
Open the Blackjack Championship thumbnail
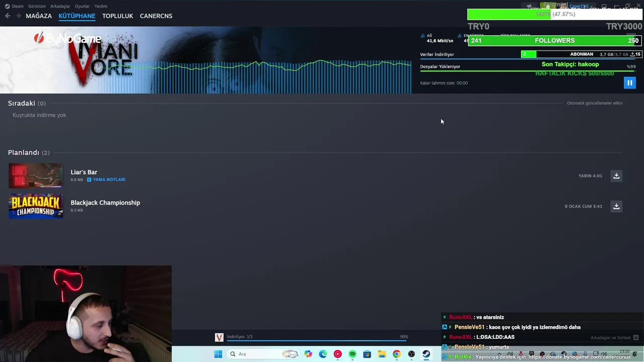click(x=36, y=206)
